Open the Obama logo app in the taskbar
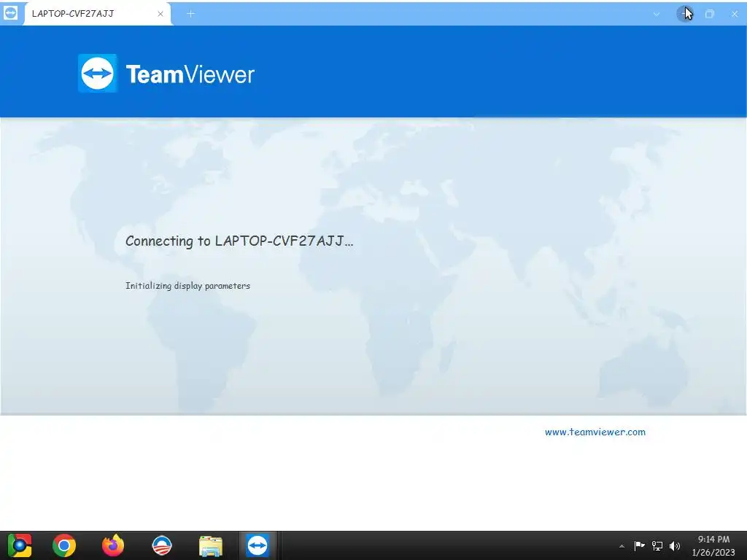Viewport: 747px width, 560px height. (161, 545)
